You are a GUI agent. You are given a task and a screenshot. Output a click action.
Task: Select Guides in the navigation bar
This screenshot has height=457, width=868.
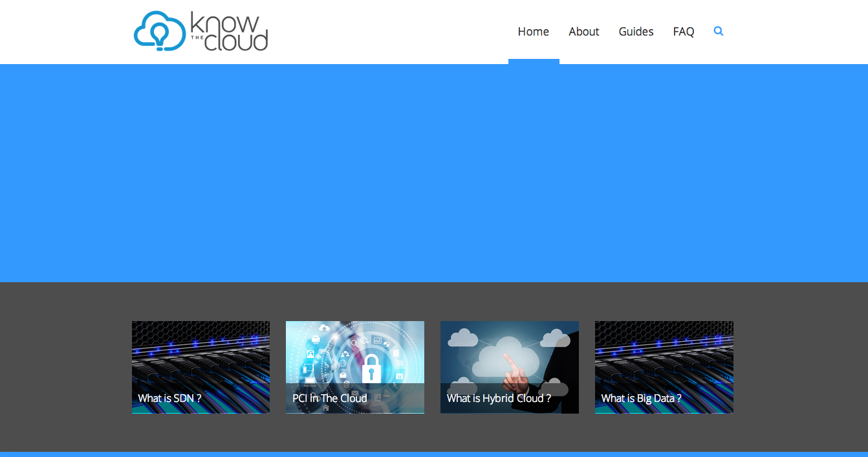[636, 32]
